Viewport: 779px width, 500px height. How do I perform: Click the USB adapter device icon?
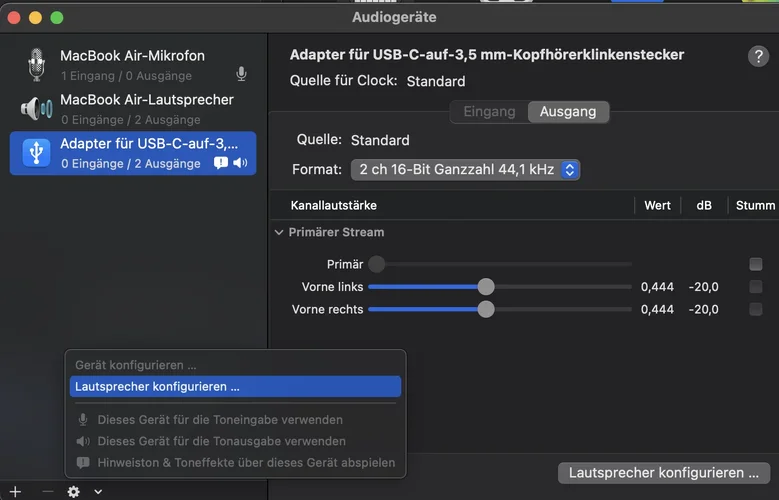point(36,153)
